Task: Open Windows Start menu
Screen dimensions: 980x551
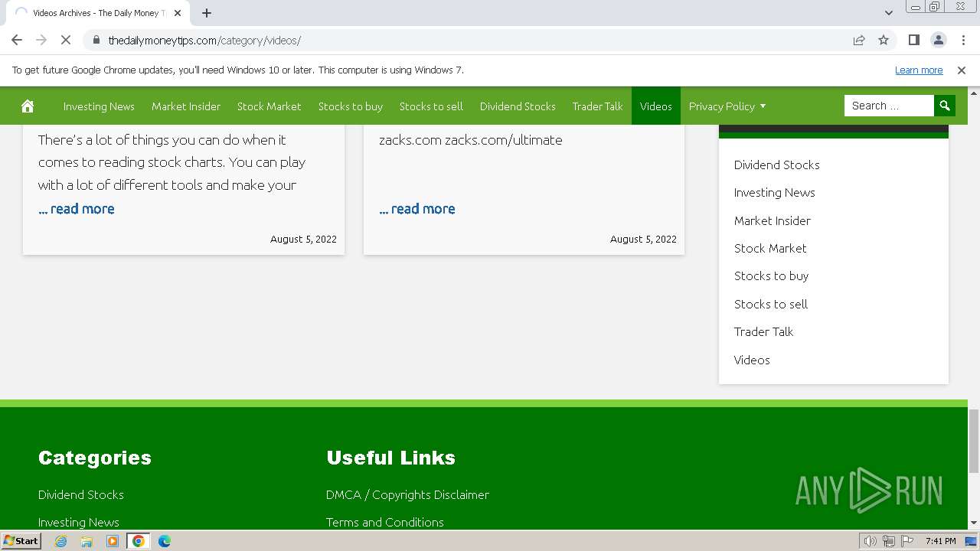Action: point(21,541)
